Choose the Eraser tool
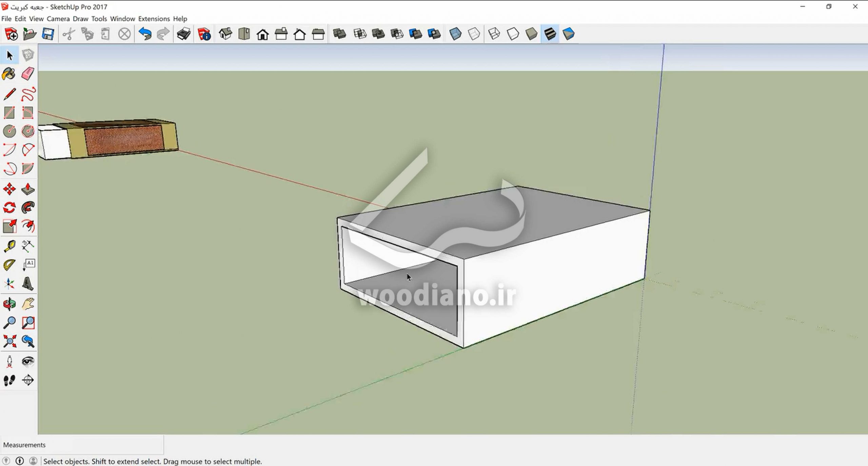The width and height of the screenshot is (868, 466). 28,74
